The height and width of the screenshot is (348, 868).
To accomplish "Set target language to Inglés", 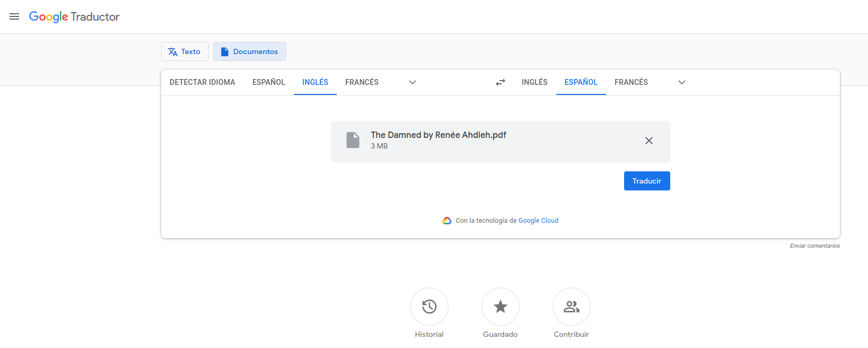I will pyautogui.click(x=534, y=82).
